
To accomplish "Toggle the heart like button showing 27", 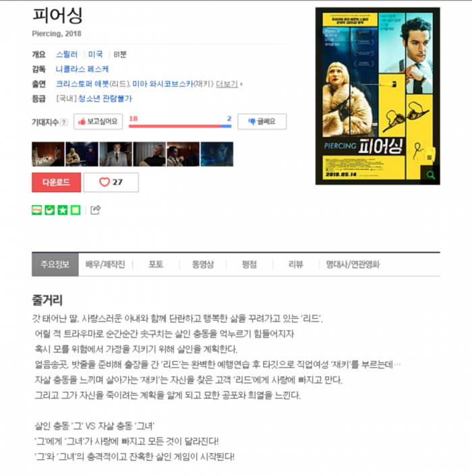I will (x=111, y=183).
